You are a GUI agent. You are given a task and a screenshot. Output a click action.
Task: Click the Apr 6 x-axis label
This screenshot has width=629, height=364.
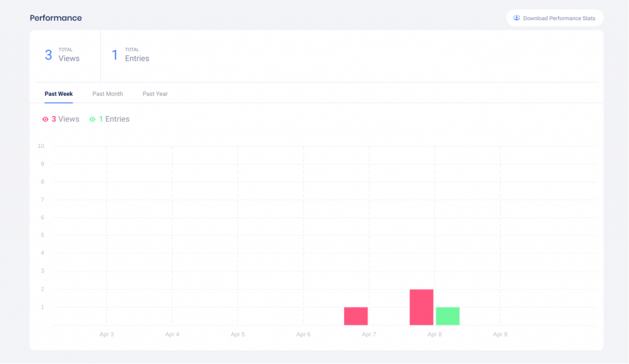303,335
